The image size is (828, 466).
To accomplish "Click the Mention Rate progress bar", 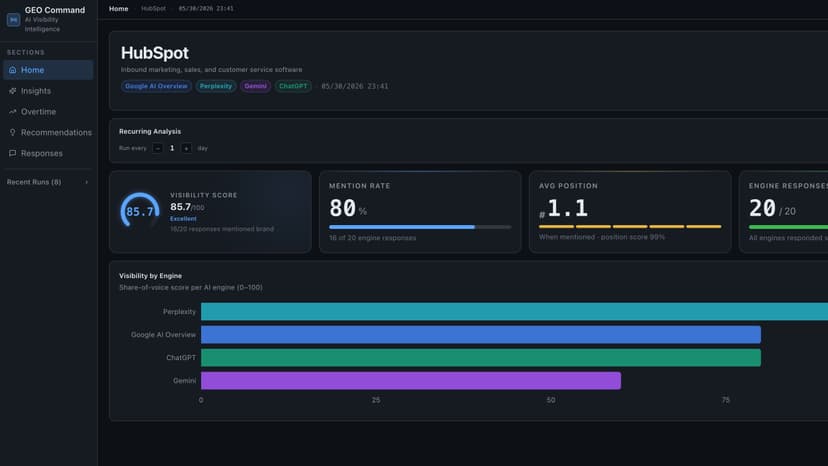I will click(x=420, y=227).
